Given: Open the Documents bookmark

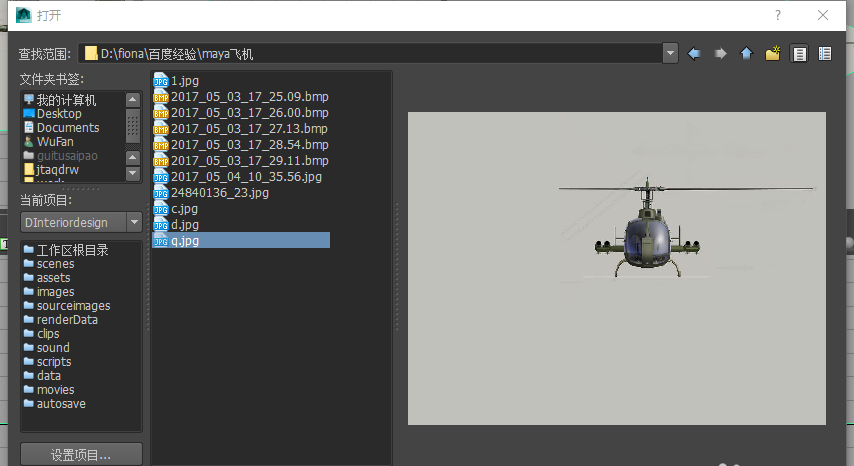Looking at the screenshot, I should point(68,128).
